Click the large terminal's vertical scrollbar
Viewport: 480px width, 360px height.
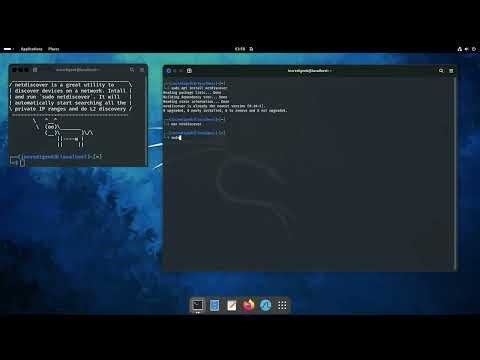pyautogui.click(x=455, y=173)
